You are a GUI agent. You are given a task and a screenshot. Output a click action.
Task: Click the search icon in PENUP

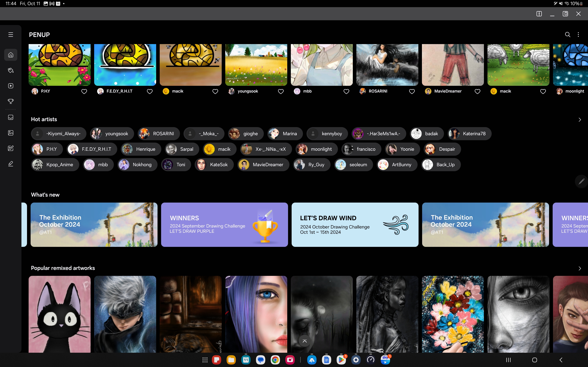coord(568,35)
